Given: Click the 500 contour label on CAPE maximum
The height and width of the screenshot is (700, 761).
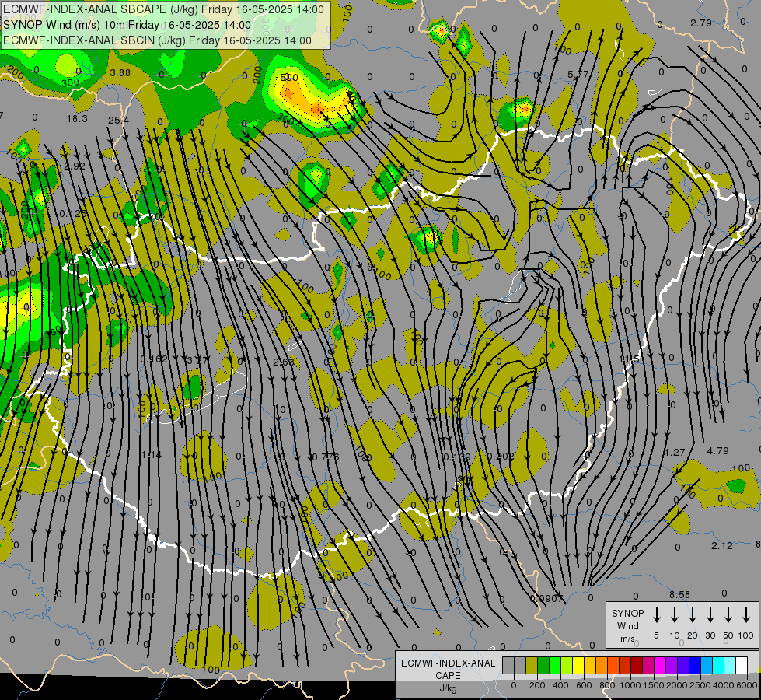Looking at the screenshot, I should [x=289, y=77].
